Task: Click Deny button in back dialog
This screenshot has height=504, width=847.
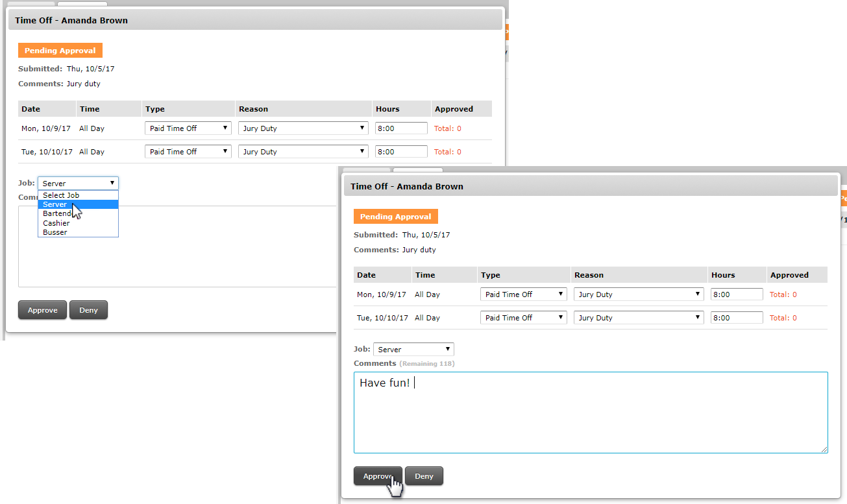Action: coord(88,310)
